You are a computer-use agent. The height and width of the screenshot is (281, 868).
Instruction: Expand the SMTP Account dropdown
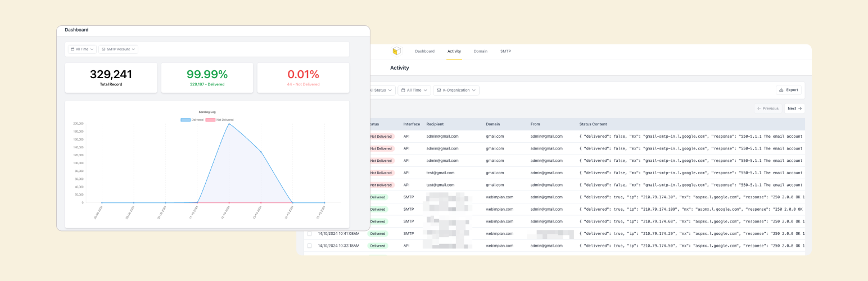134,49
